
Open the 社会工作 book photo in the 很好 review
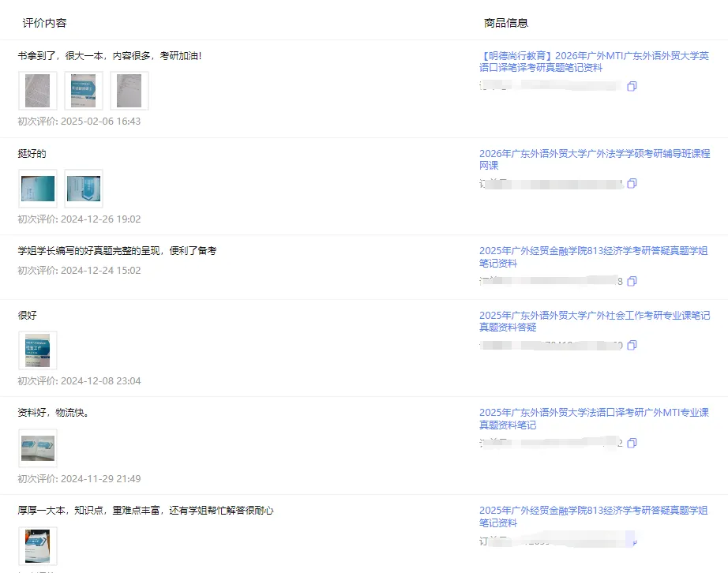click(37, 350)
